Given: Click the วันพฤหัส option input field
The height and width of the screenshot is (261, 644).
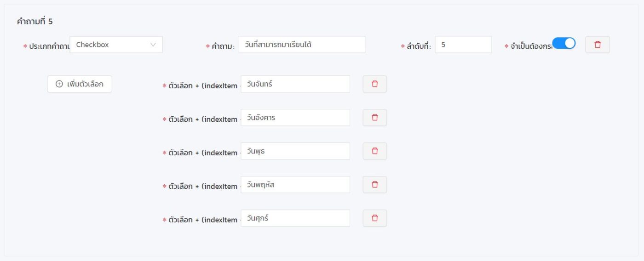Looking at the screenshot, I should (x=295, y=185).
